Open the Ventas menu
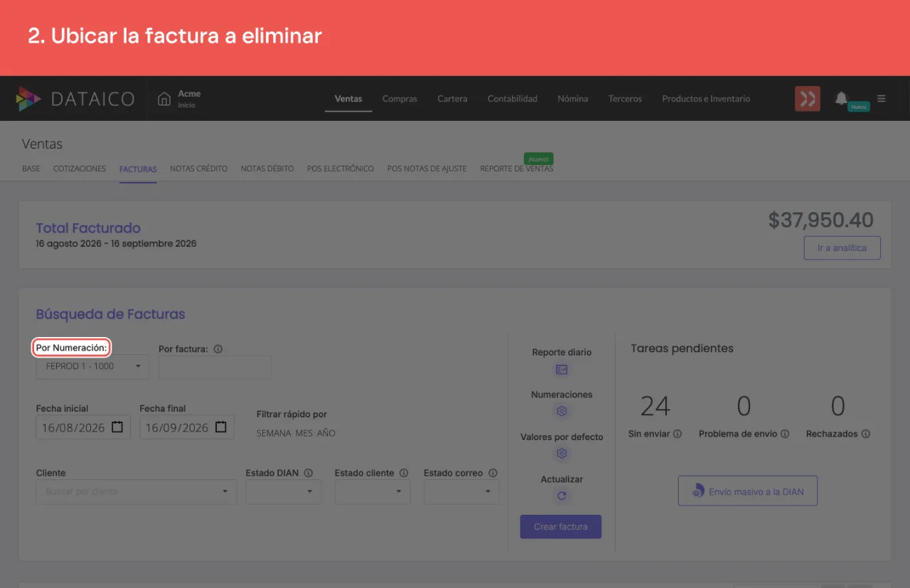The height and width of the screenshot is (588, 910). click(x=348, y=99)
